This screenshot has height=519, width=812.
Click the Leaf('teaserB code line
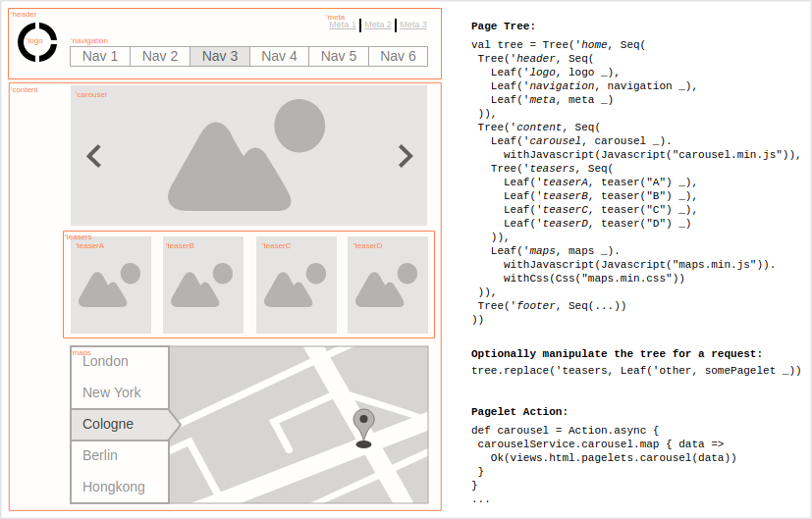[600, 196]
